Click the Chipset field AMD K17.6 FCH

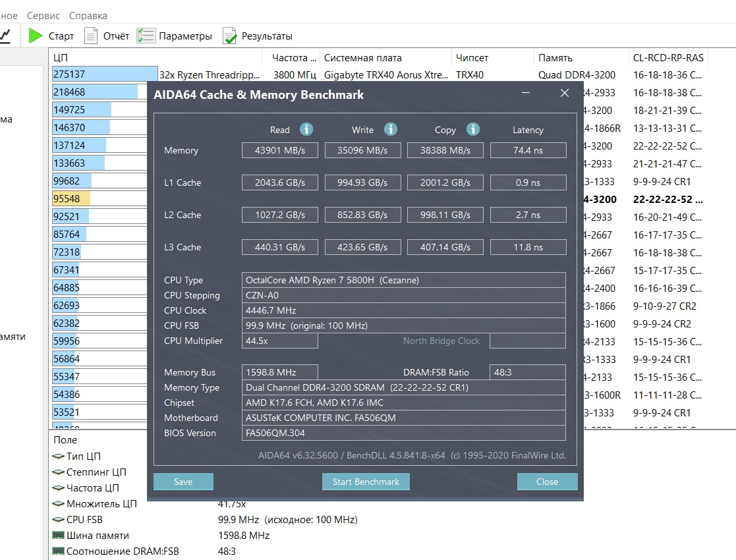[x=404, y=403]
